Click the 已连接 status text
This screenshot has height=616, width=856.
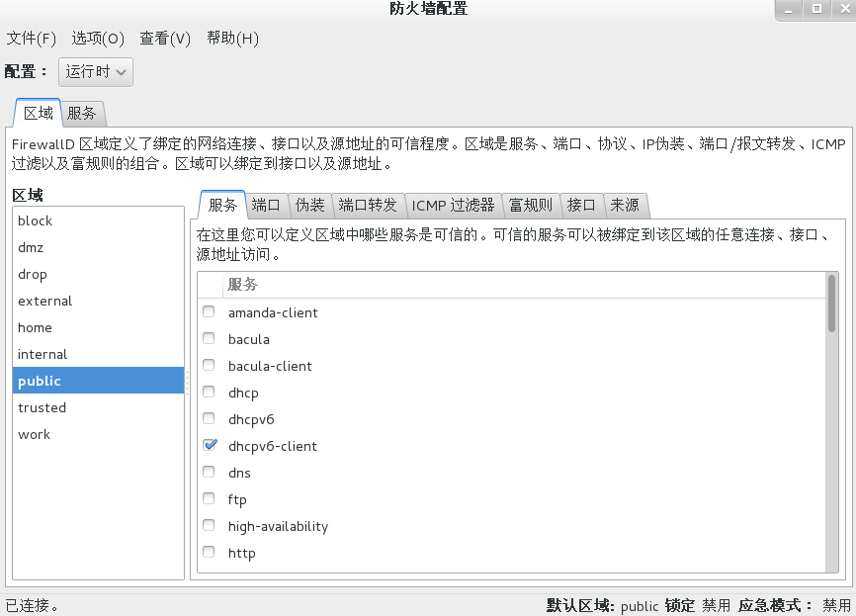(x=32, y=606)
